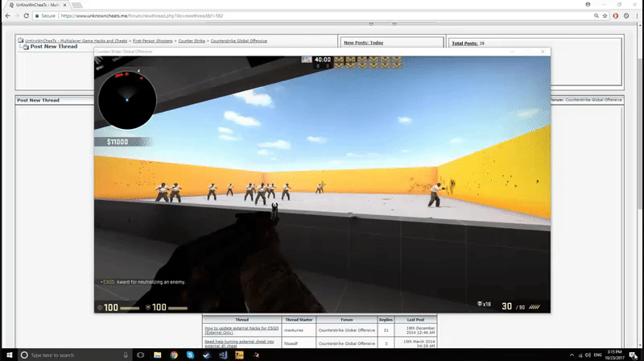Image resolution: width=644 pixels, height=361 pixels.
Task: Open Visual Studio from the taskbar
Action: [x=223, y=355]
